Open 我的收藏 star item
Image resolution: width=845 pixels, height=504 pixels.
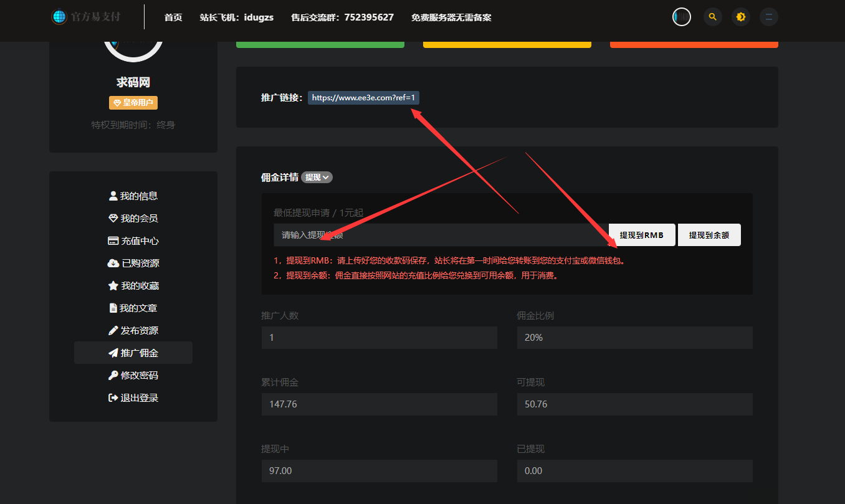tap(133, 285)
